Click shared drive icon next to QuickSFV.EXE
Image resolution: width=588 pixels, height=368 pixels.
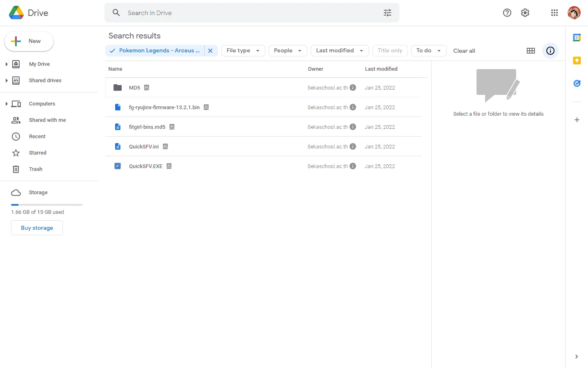(x=169, y=166)
